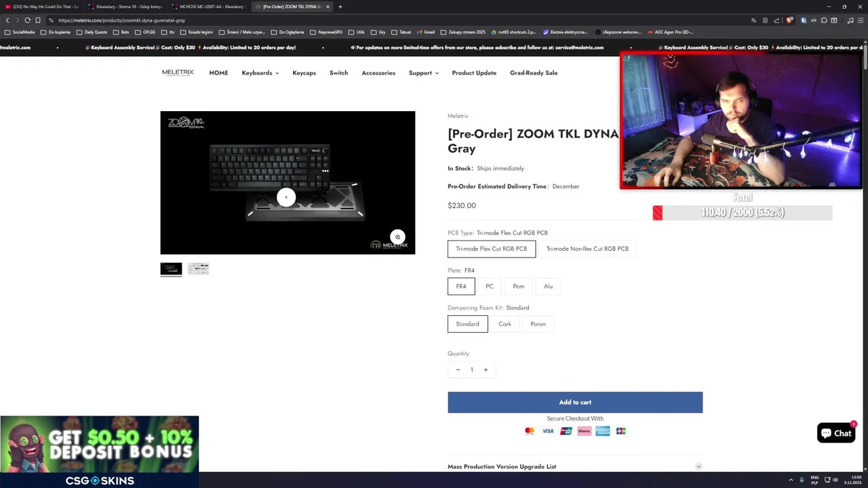Open the media control music note icon
868x488 pixels.
pyautogui.click(x=850, y=20)
